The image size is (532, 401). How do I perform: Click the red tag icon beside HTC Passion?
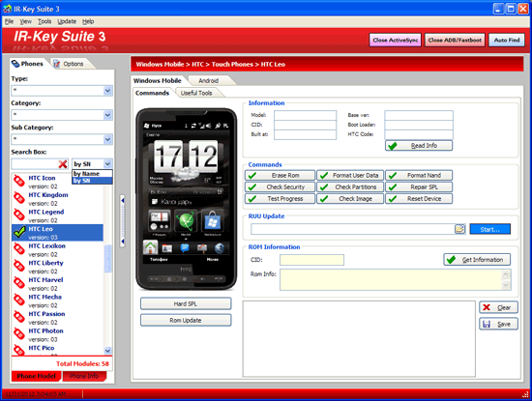(x=19, y=317)
